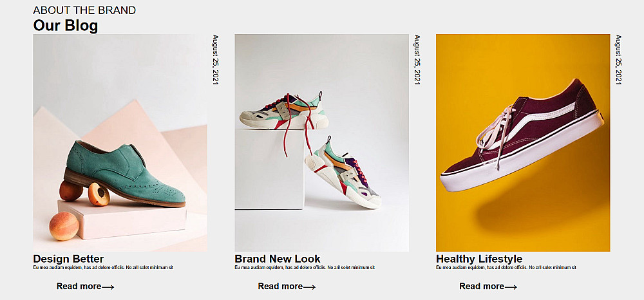The height and width of the screenshot is (300, 644).
Task: Click the arrow icon after Design Better's Read more
Action: pyautogui.click(x=108, y=287)
